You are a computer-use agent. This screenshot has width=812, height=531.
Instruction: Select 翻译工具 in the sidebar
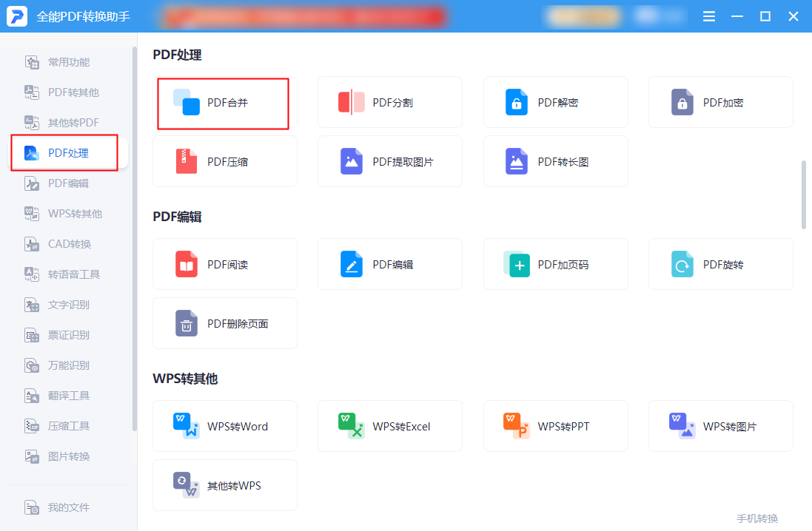pos(69,396)
